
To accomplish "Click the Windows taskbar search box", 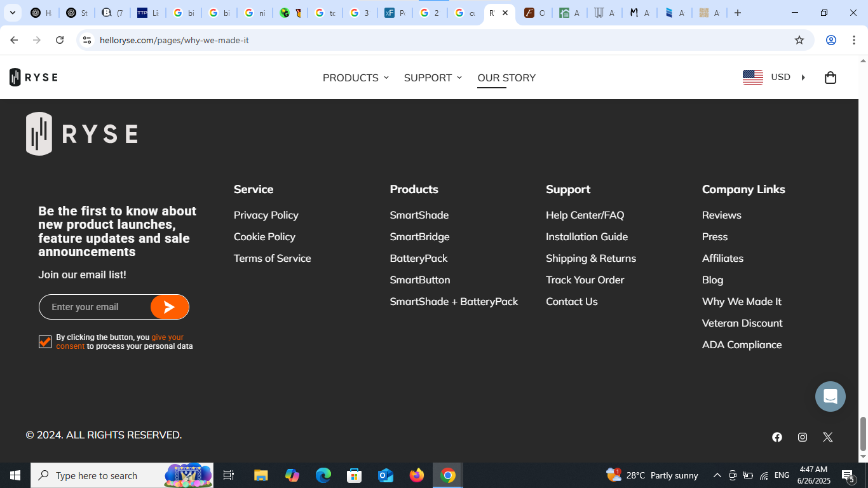I will coord(122,475).
